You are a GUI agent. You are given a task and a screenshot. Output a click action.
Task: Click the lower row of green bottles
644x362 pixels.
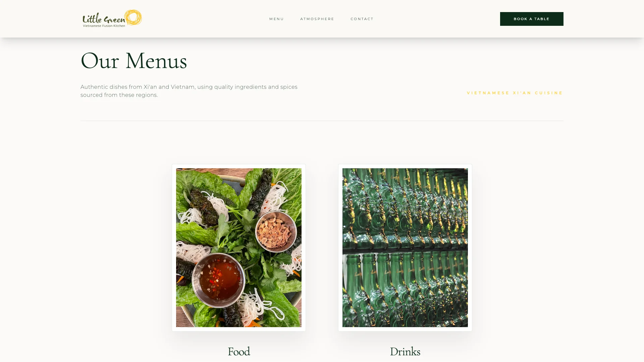[405, 290]
